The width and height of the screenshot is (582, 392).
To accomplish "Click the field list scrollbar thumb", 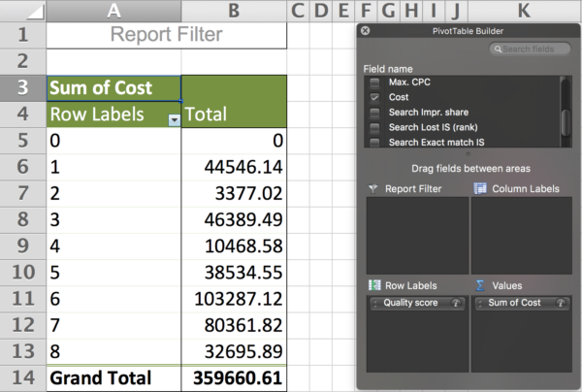I will click(565, 123).
